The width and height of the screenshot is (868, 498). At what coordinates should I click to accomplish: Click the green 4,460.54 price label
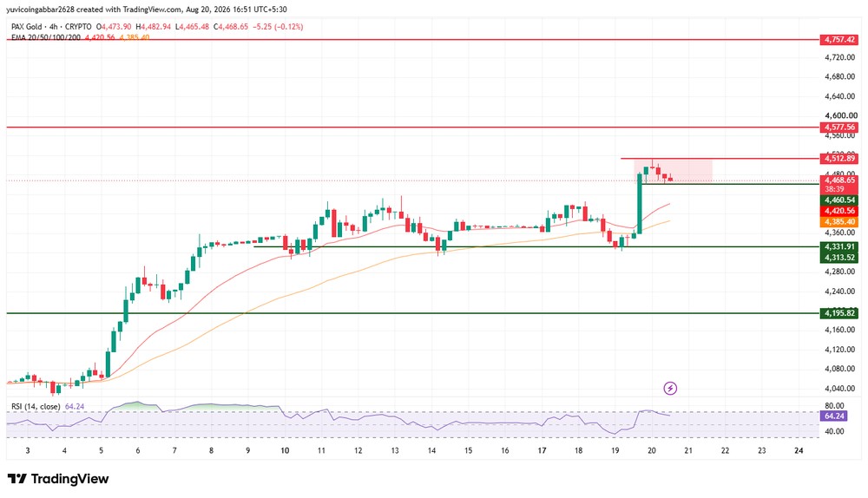click(839, 200)
